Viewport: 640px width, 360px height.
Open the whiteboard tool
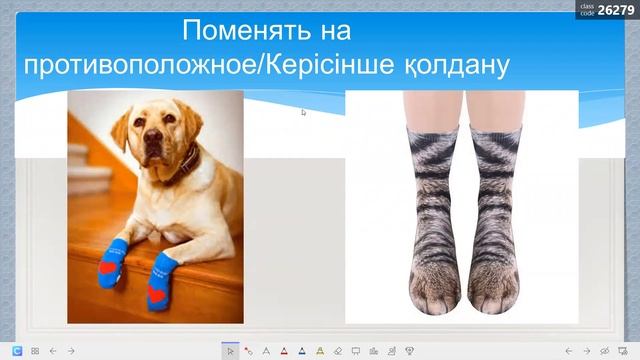[x=356, y=351]
